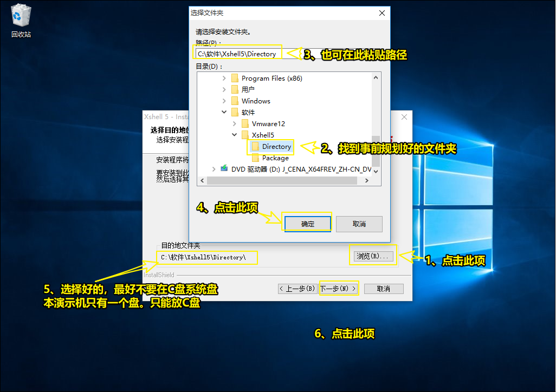The image size is (556, 392).
Task: Select the Program Files (x86) tree item
Action: click(x=272, y=79)
